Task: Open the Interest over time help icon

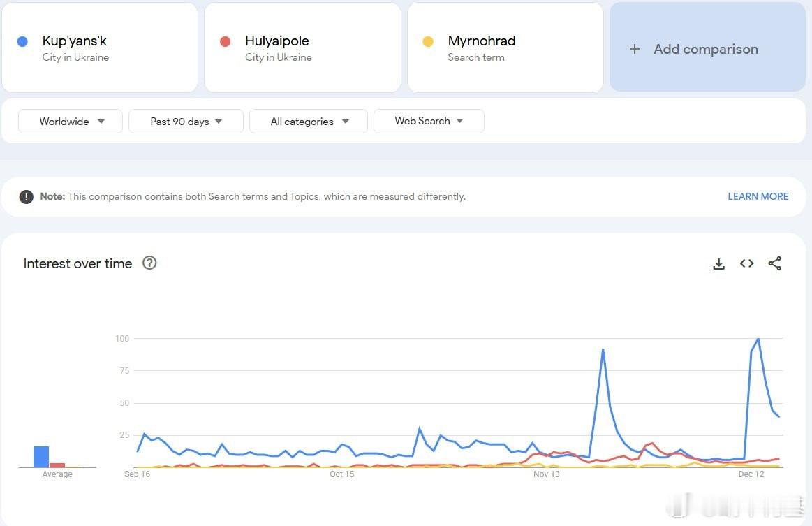Action: point(149,263)
